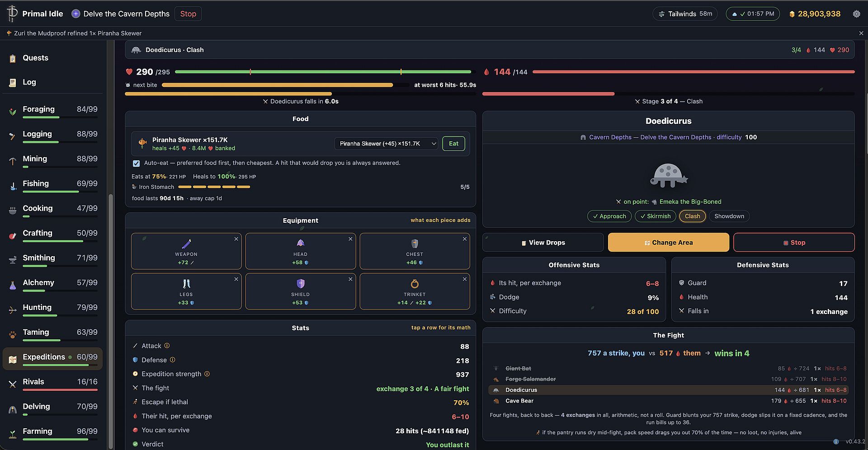Remove the Weapon equipment piece
Viewport: 868px width, 450px height.
click(236, 239)
